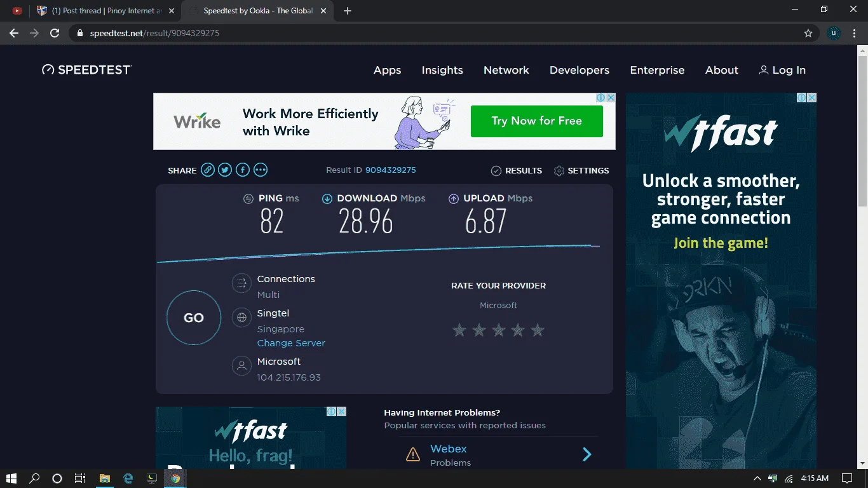The image size is (868, 488).
Task: Go back to the previous page
Action: (14, 33)
